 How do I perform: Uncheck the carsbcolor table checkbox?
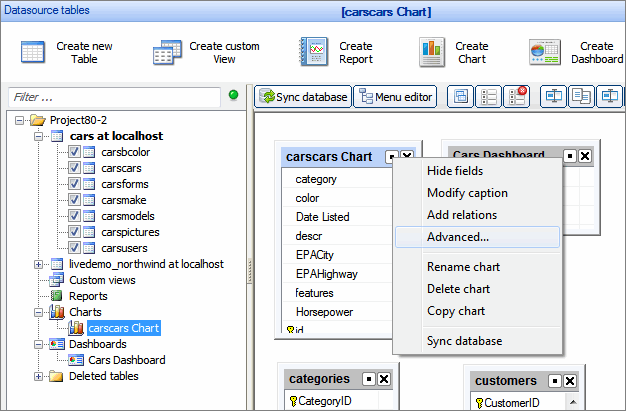[x=74, y=152]
